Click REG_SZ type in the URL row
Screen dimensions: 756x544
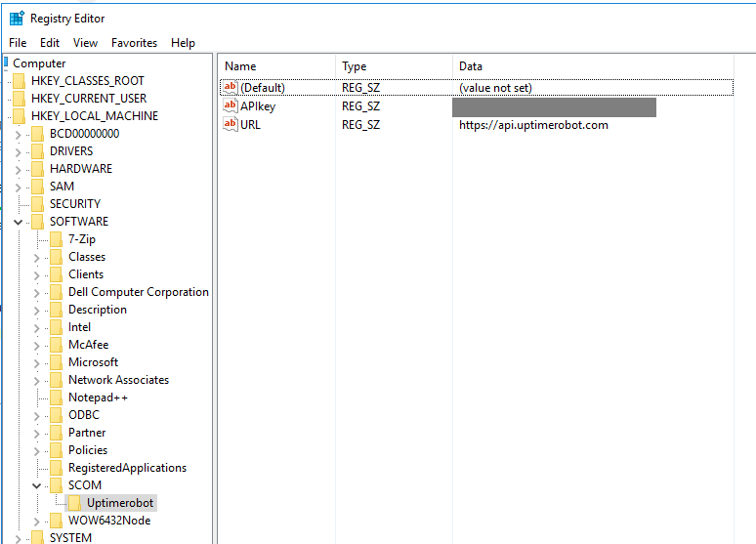coord(360,125)
